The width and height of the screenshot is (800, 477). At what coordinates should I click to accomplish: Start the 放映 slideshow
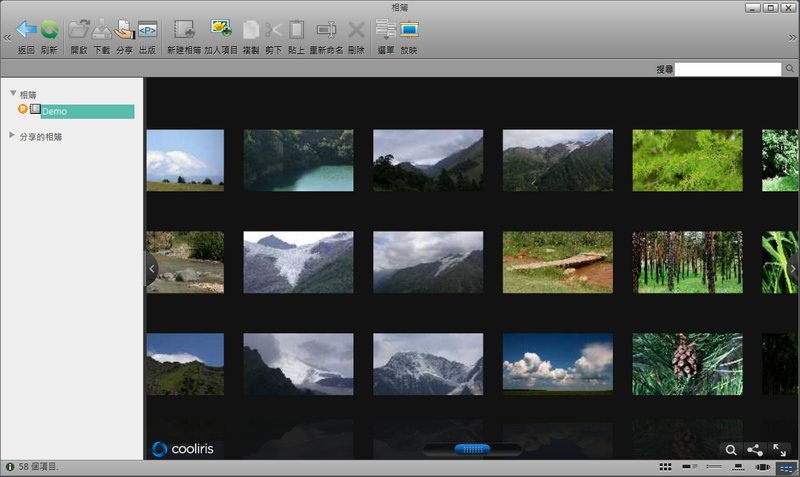[409, 30]
